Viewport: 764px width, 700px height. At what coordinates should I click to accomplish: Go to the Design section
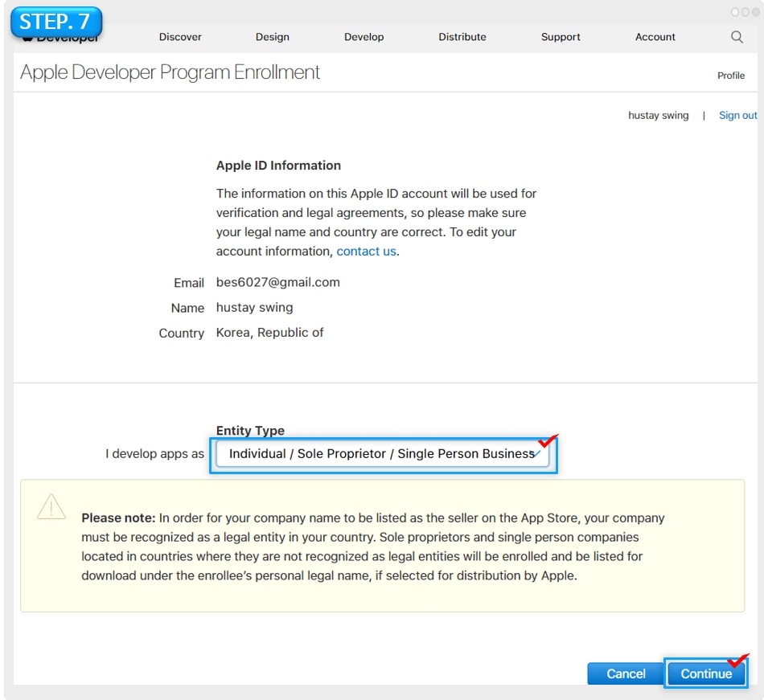pyautogui.click(x=273, y=37)
